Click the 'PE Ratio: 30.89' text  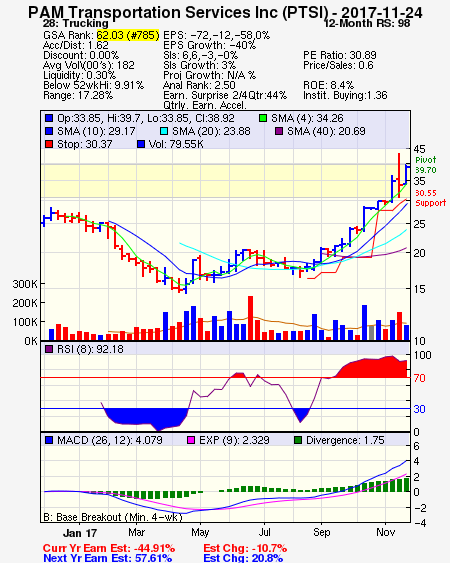(x=340, y=55)
